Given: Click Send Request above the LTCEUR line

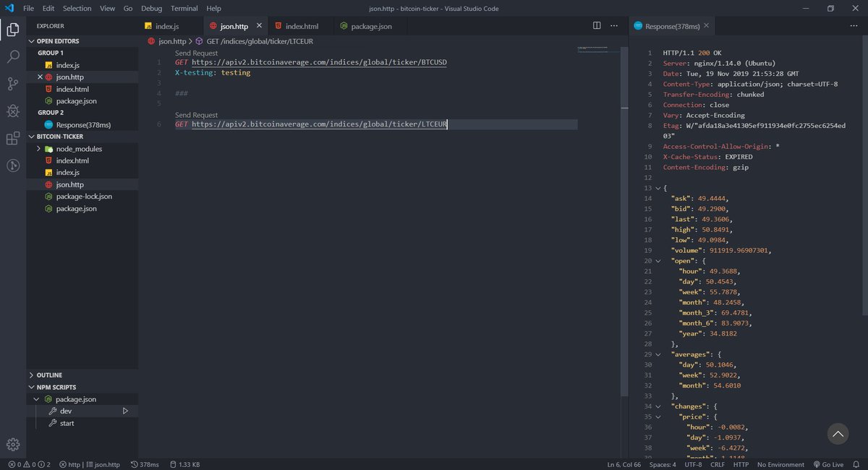Looking at the screenshot, I should tap(196, 115).
